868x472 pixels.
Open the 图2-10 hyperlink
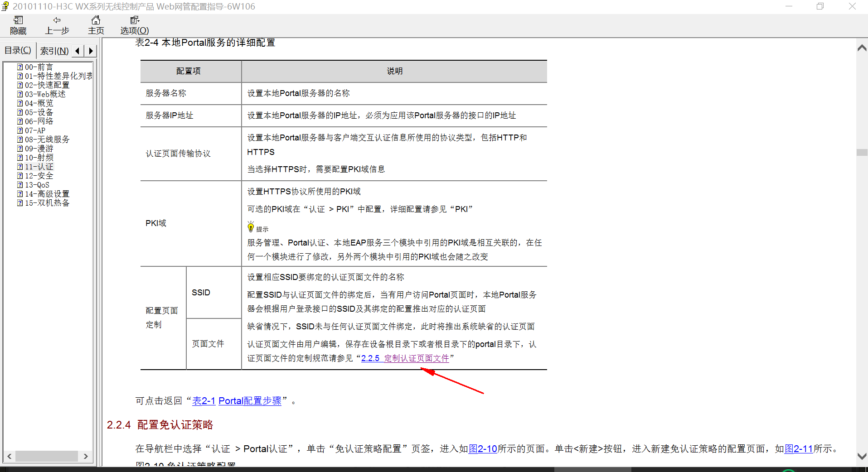482,448
